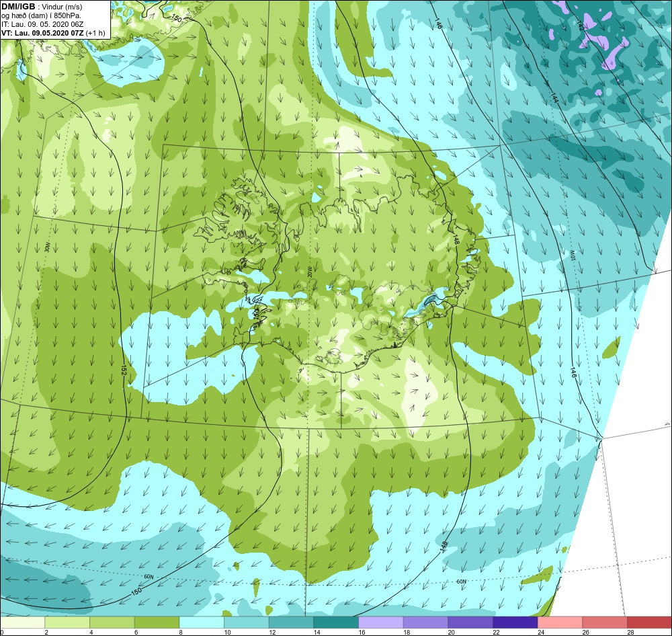Viewport: 672px width, 636px height.
Task: Click the 'DMI/IGB : Vindur (m/s)' title text
Action: pos(42,7)
